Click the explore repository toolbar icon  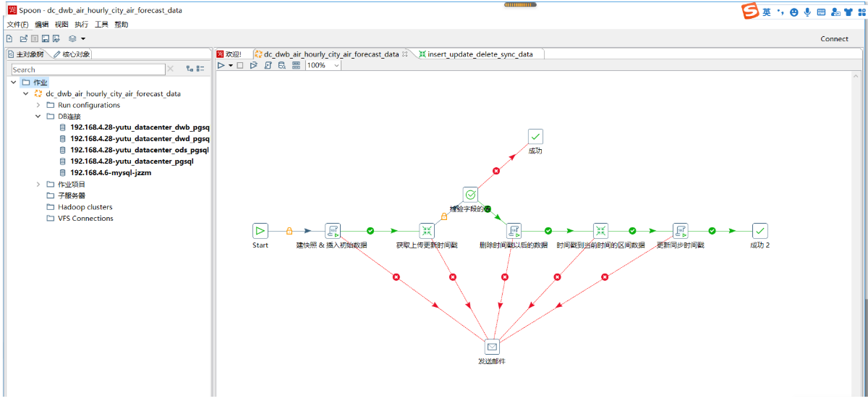point(34,38)
